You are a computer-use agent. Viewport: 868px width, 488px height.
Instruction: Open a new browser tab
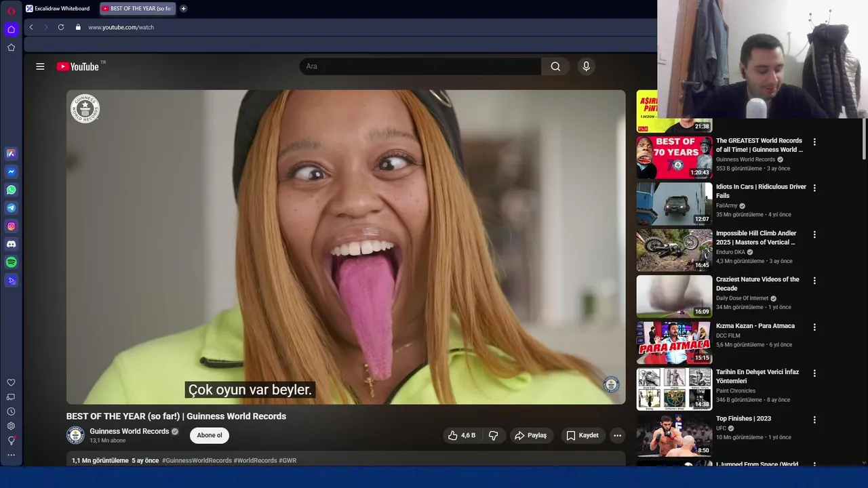coord(183,9)
